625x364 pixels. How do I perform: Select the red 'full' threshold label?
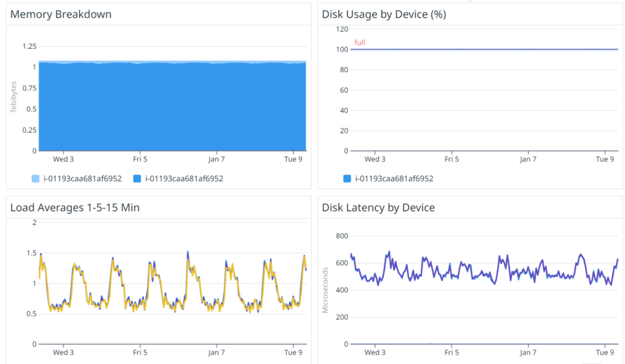pos(359,43)
